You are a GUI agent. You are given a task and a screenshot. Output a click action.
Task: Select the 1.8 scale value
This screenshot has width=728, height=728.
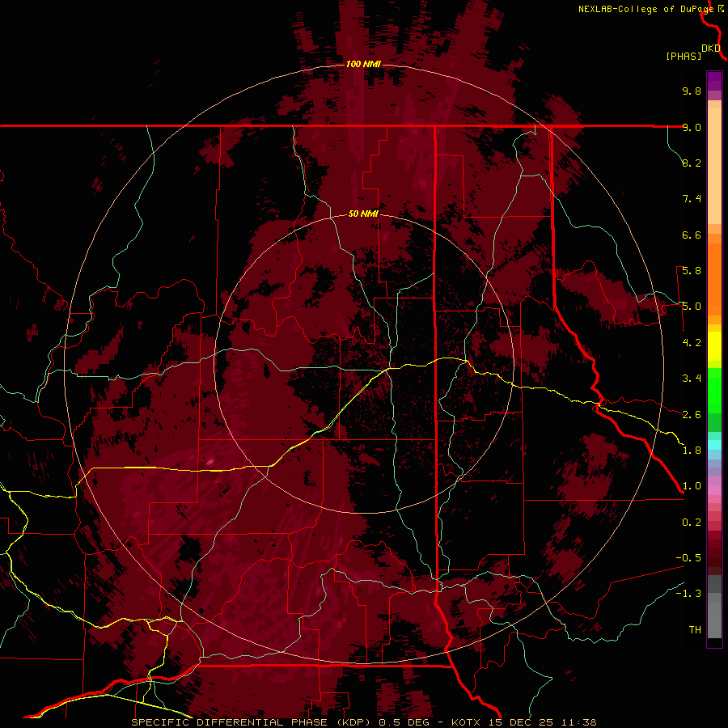[x=692, y=451]
